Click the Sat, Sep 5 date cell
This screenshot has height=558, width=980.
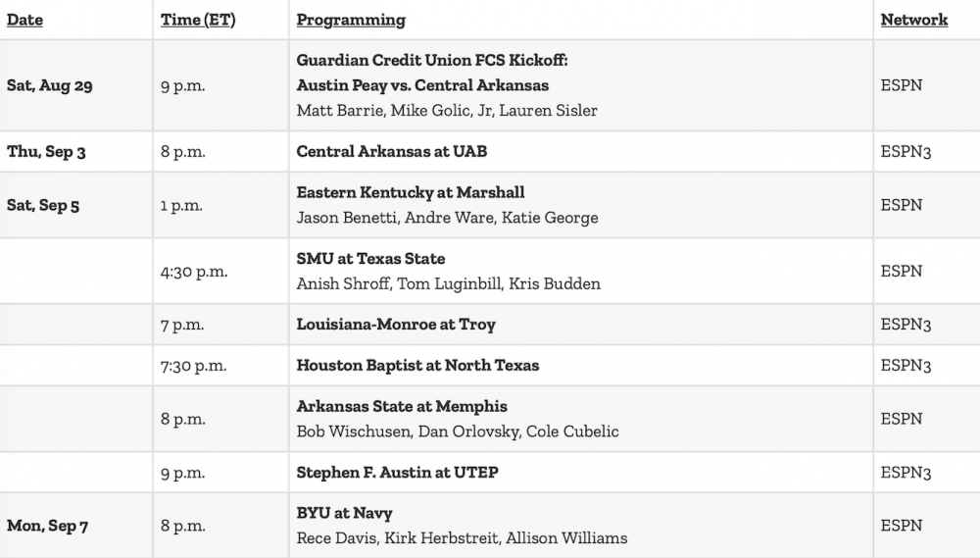click(43, 206)
